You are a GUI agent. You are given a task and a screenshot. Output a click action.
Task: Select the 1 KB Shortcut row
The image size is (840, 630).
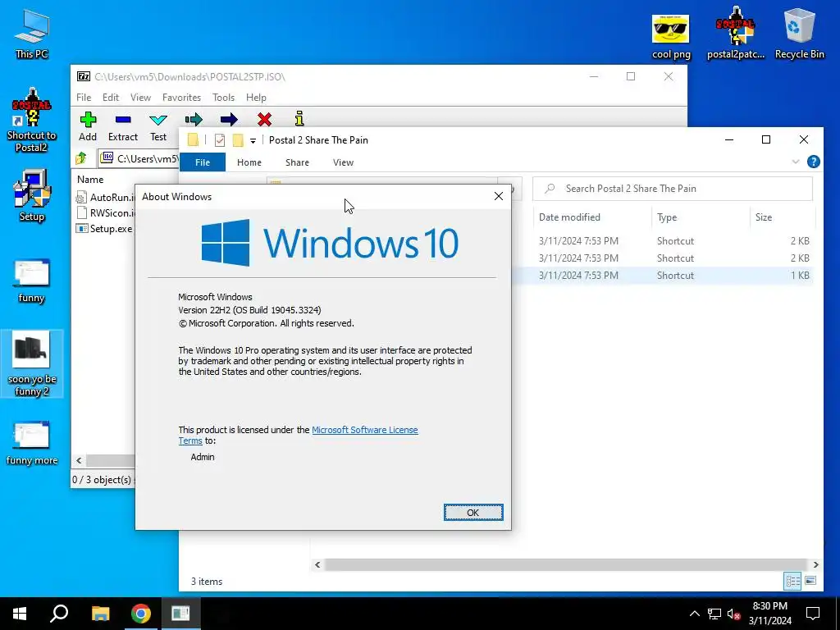662,276
